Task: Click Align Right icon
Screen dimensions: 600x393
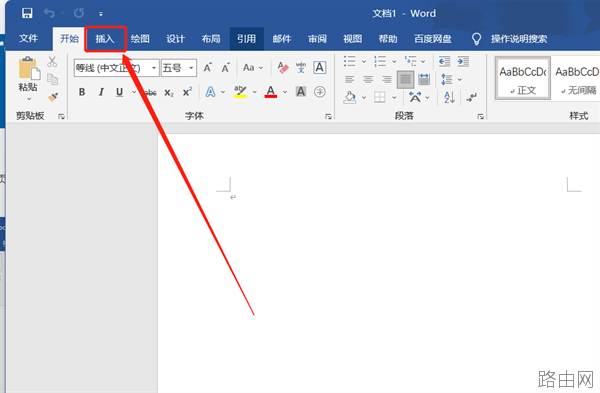Action: 386,79
